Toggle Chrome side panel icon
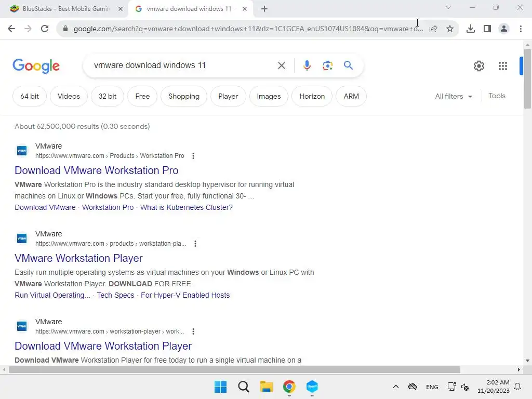 (487, 29)
